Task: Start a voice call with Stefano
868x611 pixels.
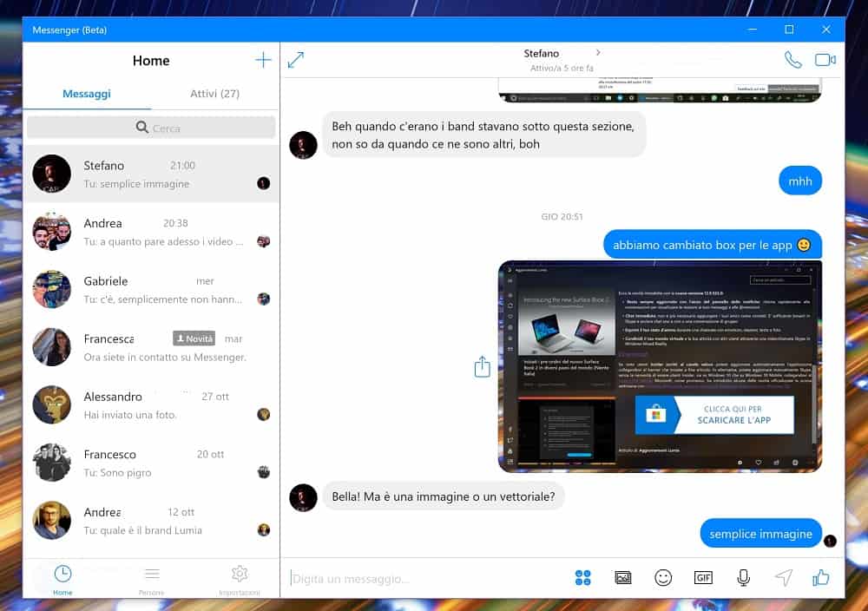Action: (x=792, y=60)
